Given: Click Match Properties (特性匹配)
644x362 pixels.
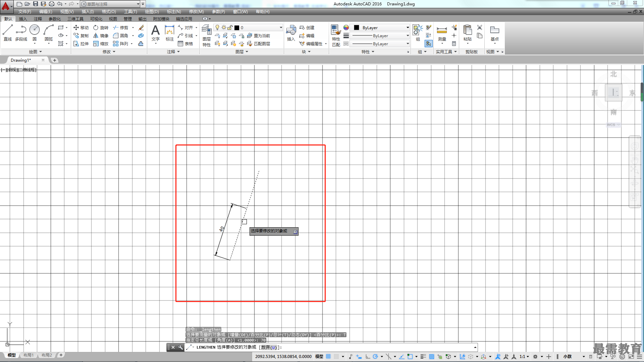Looking at the screenshot, I should point(336,36).
